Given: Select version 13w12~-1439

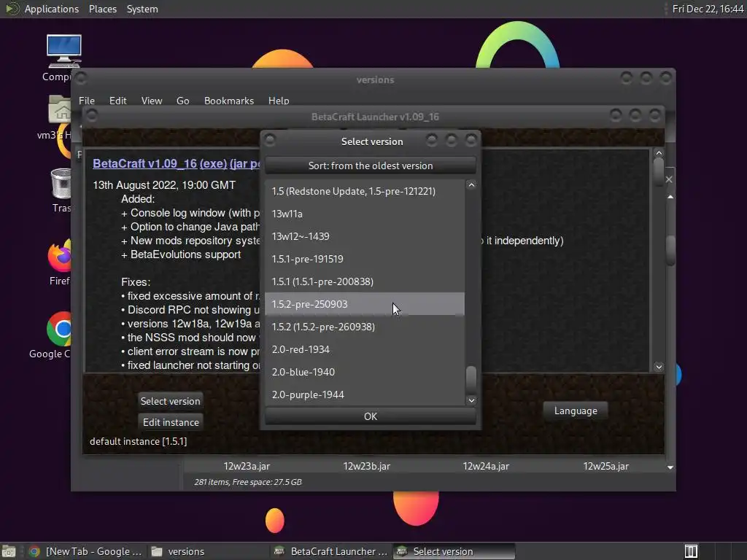Looking at the screenshot, I should [x=365, y=236].
